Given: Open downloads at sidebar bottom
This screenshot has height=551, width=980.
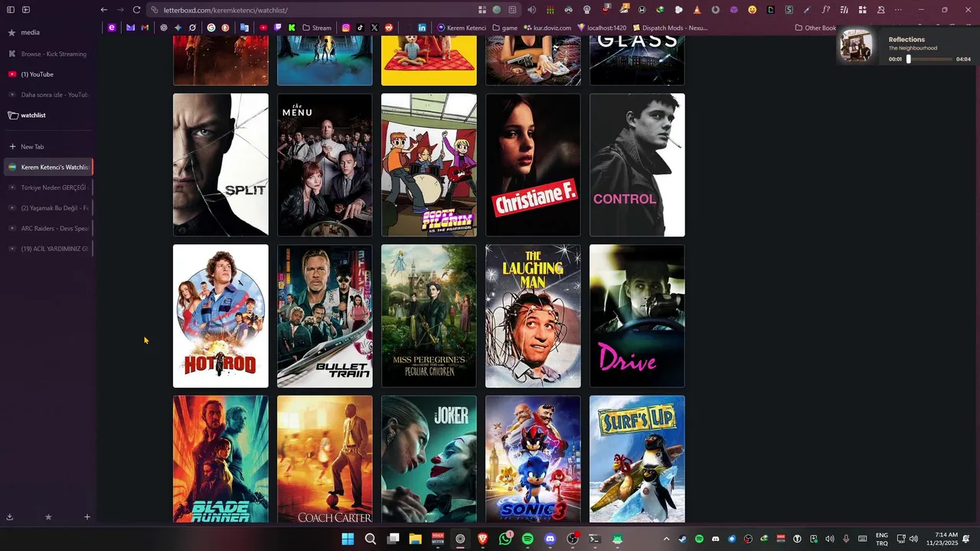Looking at the screenshot, I should pyautogui.click(x=10, y=517).
